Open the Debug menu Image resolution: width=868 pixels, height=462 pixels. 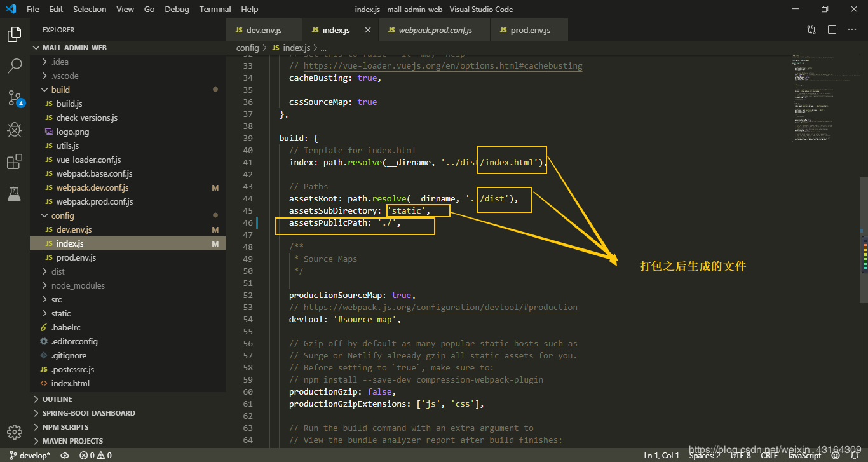coord(177,10)
